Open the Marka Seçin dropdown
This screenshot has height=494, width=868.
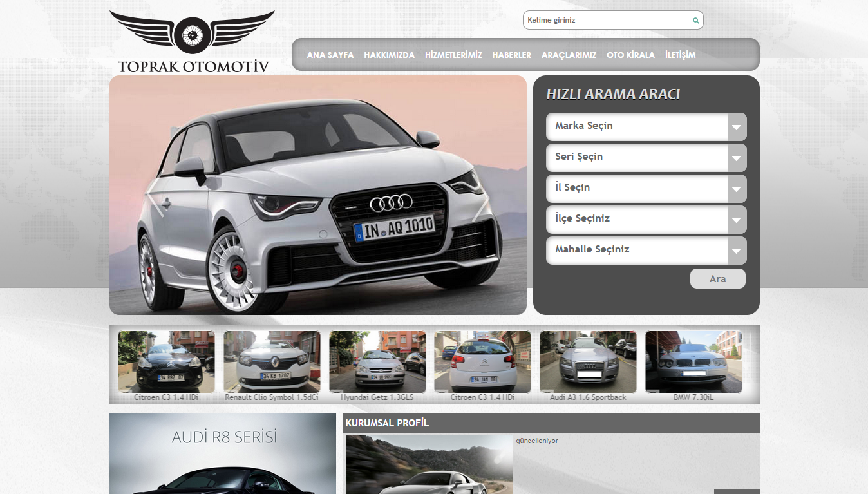pyautogui.click(x=646, y=127)
